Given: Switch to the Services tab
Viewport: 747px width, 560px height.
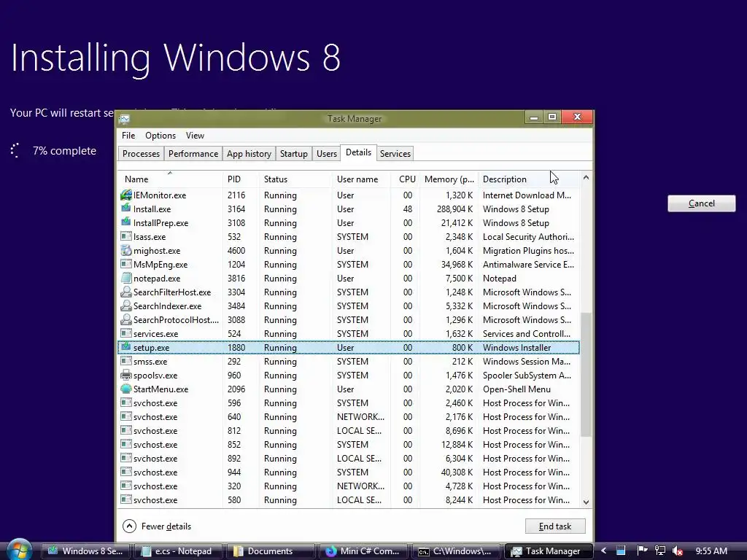Looking at the screenshot, I should pyautogui.click(x=395, y=154).
